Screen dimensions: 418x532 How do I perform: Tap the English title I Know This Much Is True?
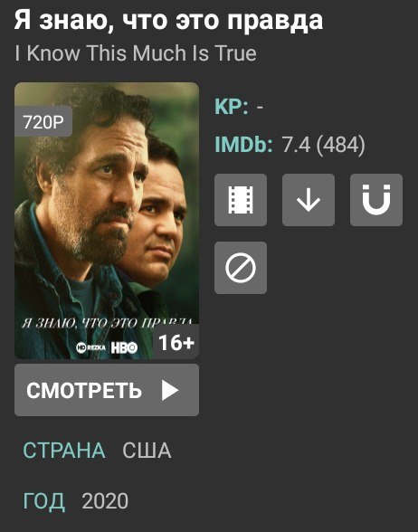click(x=136, y=53)
